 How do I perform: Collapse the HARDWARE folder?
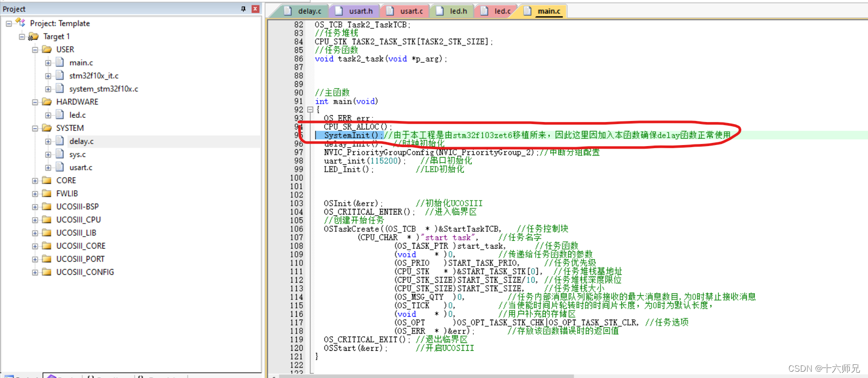point(35,102)
